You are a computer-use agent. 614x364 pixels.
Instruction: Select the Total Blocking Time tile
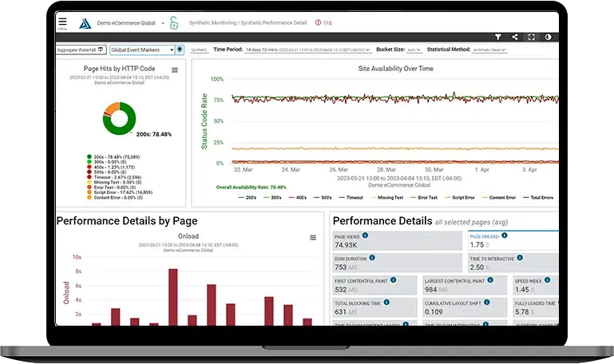(374, 307)
